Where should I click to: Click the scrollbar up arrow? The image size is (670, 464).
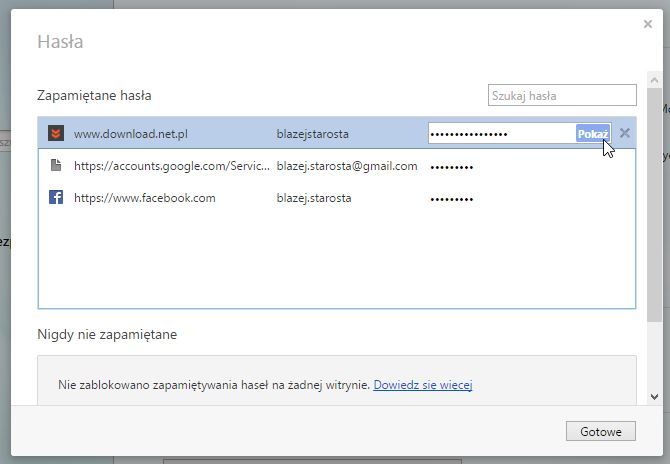[654, 80]
